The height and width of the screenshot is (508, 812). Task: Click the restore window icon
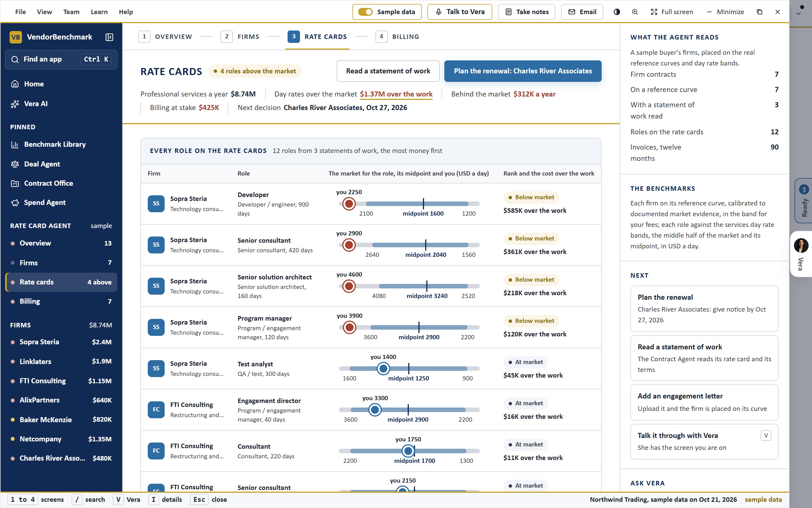pyautogui.click(x=760, y=12)
